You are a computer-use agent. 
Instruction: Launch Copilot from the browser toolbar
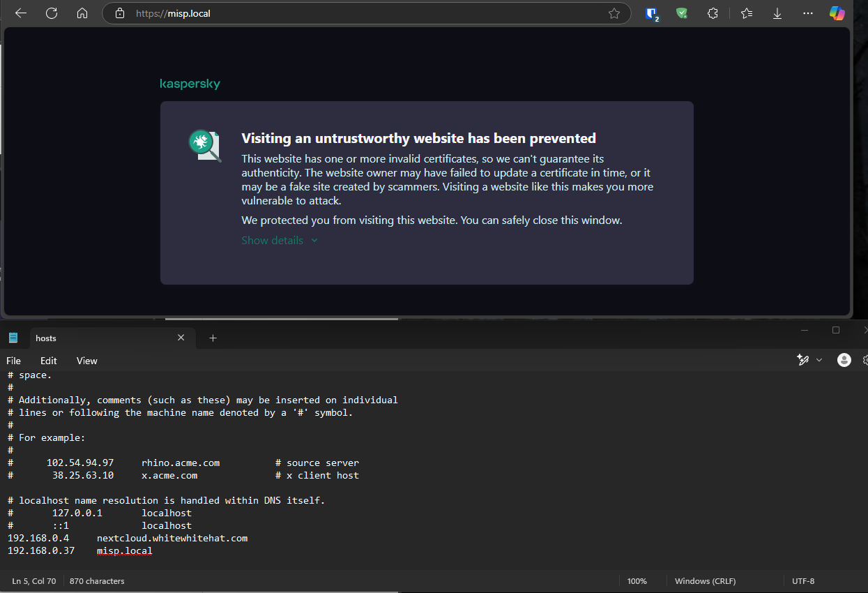[837, 13]
